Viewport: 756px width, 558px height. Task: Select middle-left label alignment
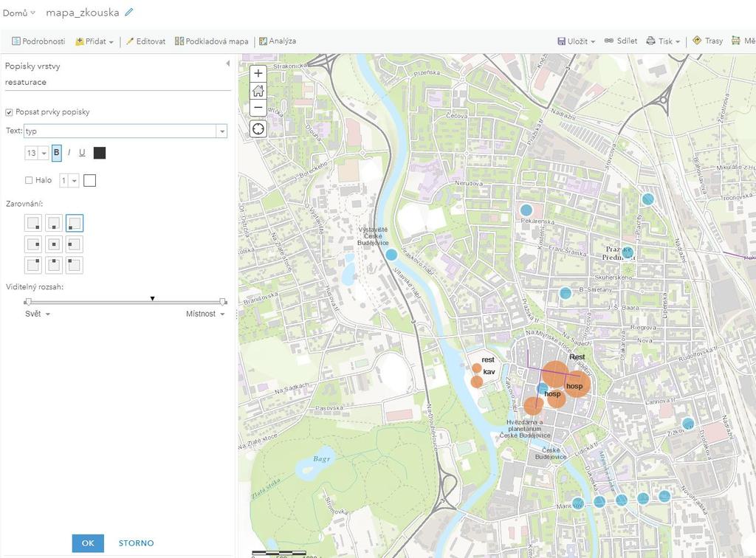tap(33, 244)
